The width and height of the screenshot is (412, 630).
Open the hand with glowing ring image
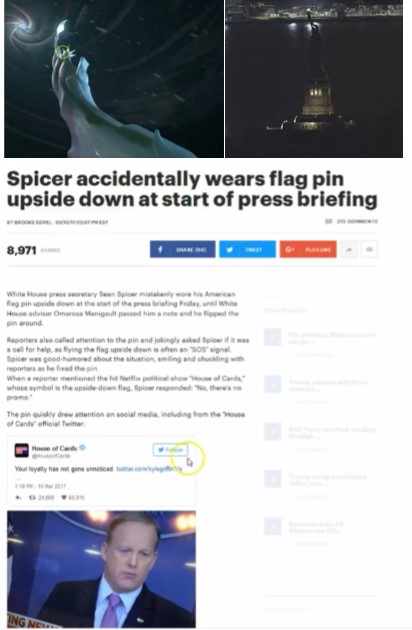click(114, 79)
